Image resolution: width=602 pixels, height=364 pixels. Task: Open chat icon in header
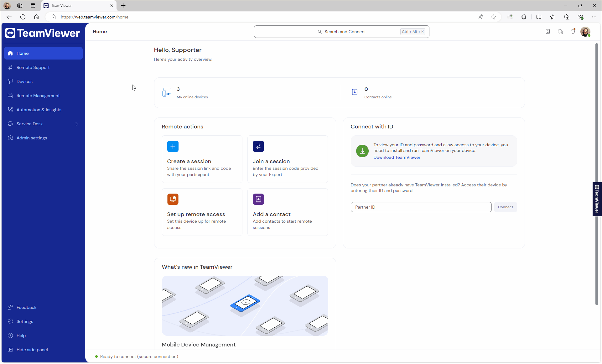pos(560,32)
